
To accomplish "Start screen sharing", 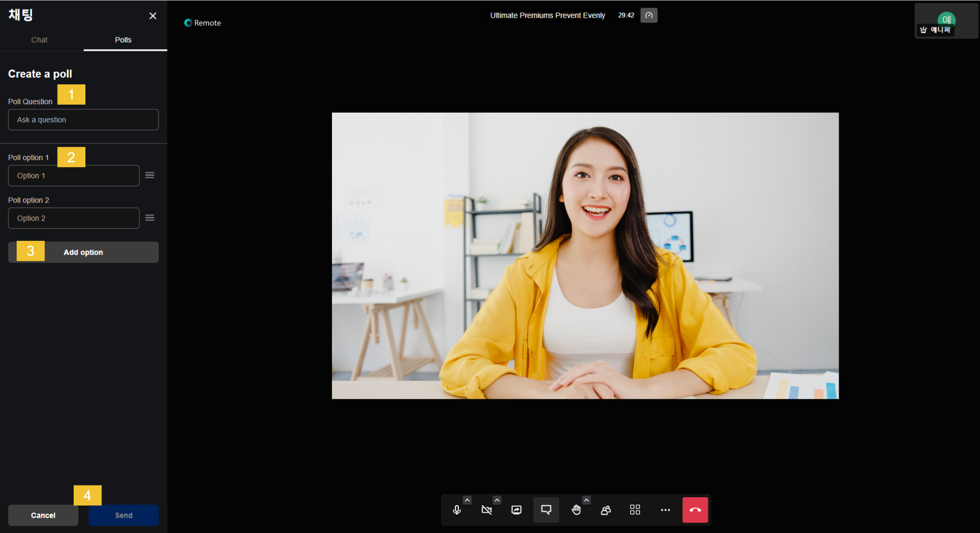I will coord(516,510).
